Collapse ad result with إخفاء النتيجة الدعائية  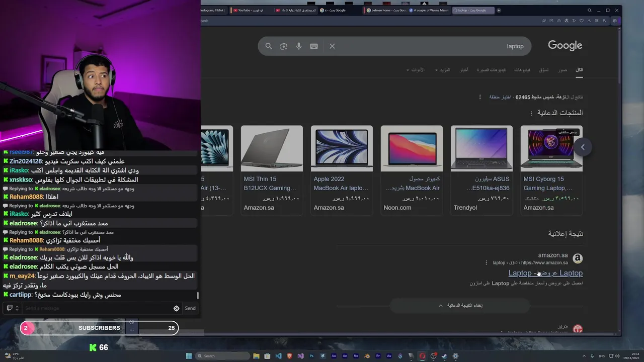pyautogui.click(x=460, y=305)
